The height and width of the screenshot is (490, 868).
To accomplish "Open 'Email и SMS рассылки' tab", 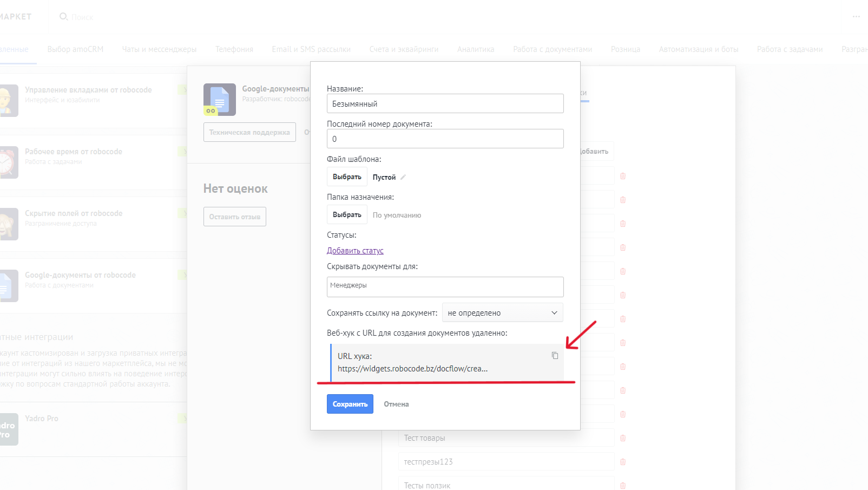I will (x=311, y=49).
